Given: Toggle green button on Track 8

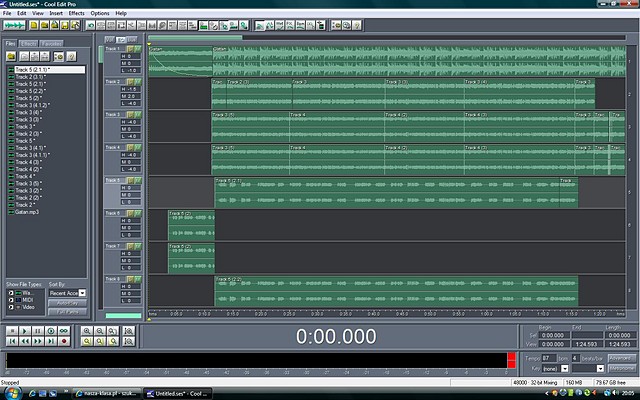Looking at the screenshot, I should point(138,279).
